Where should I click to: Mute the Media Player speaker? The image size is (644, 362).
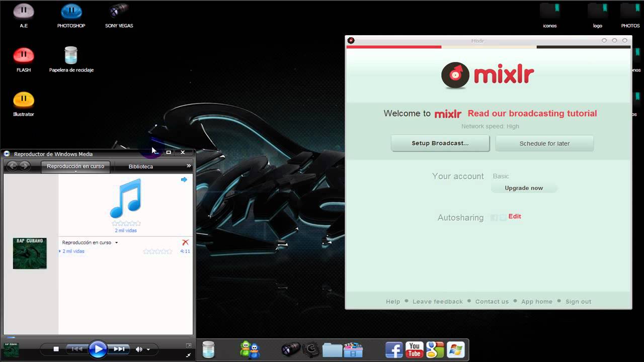point(139,349)
